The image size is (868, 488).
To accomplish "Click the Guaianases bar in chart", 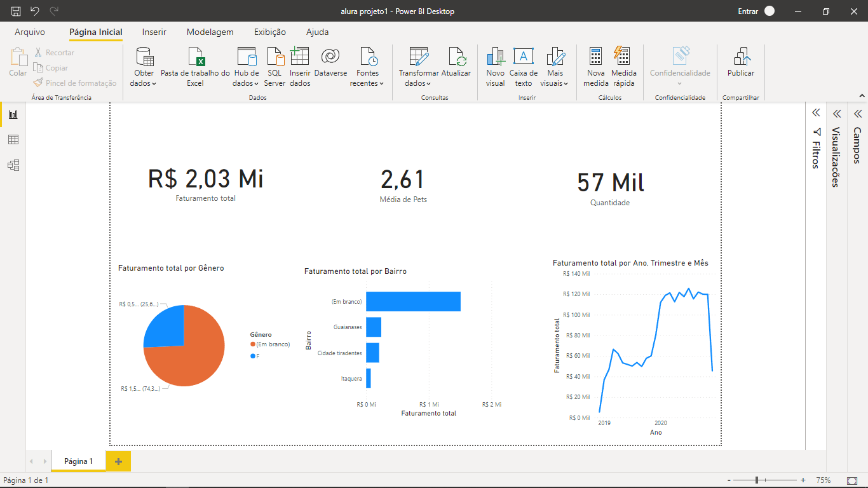I will tap(374, 327).
